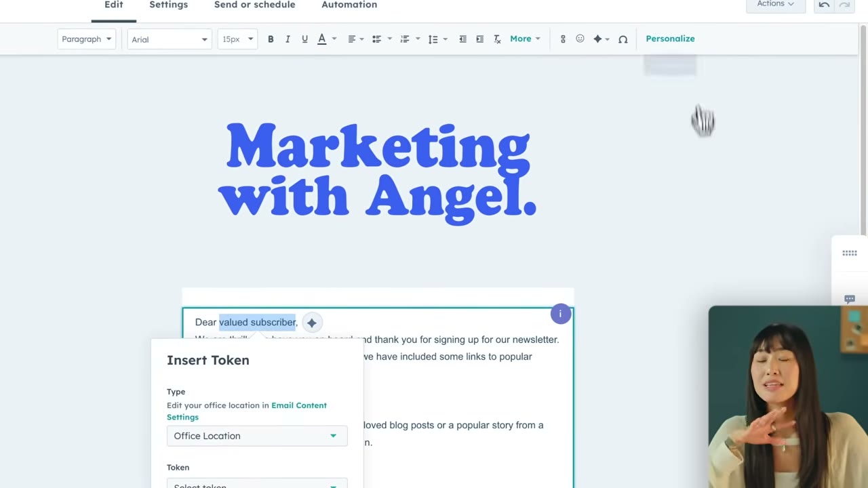Screen dimensions: 868x488
Task: Open the comments panel icon
Action: click(850, 299)
